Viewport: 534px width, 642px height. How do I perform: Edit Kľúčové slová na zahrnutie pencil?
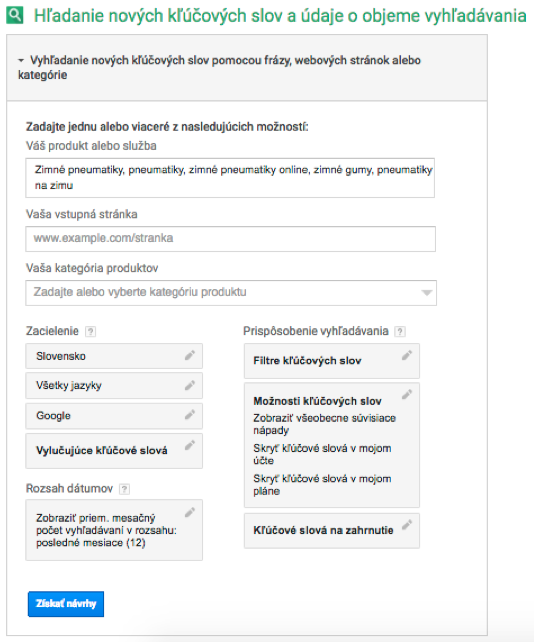(407, 525)
